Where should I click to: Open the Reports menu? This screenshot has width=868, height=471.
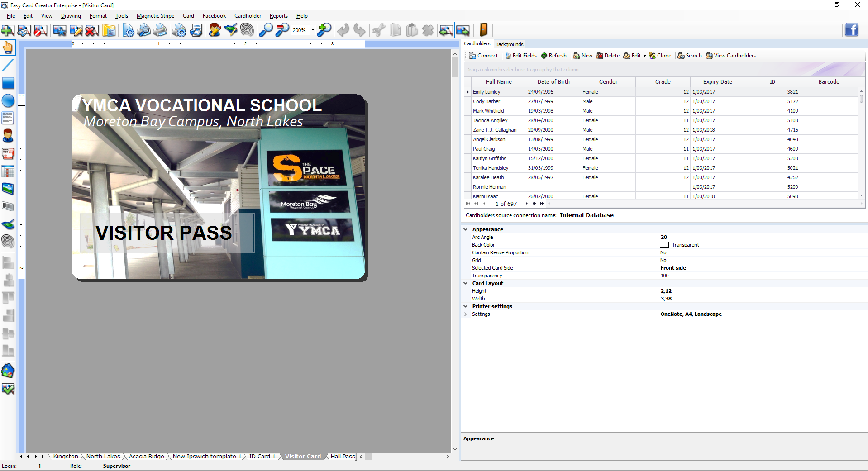[279, 16]
